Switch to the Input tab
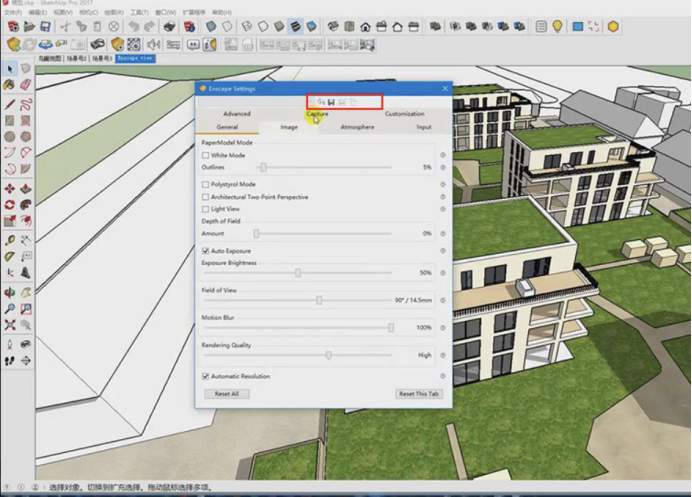The width and height of the screenshot is (692, 497). click(x=424, y=127)
